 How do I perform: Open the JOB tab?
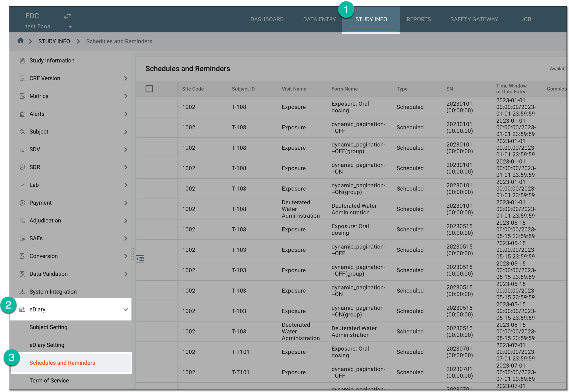click(526, 19)
